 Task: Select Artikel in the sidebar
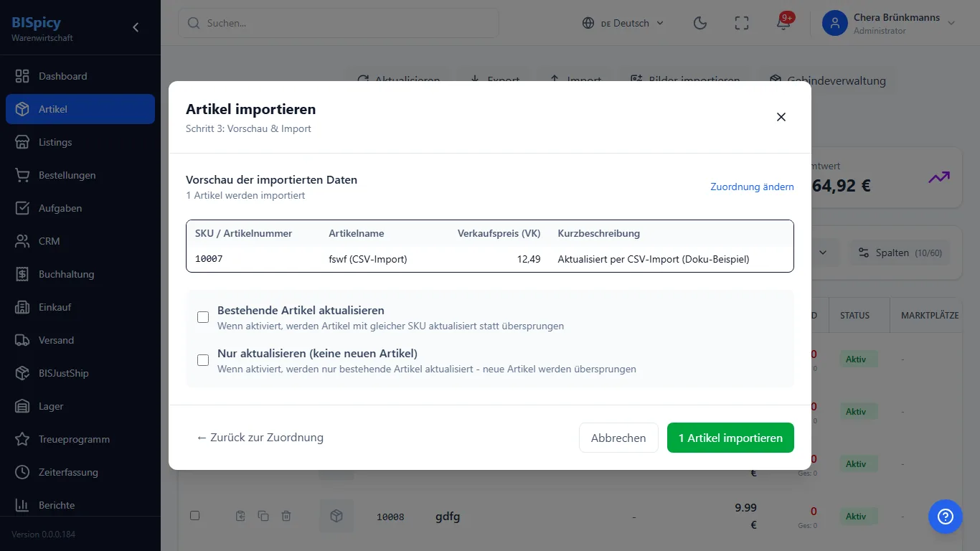pyautogui.click(x=80, y=109)
